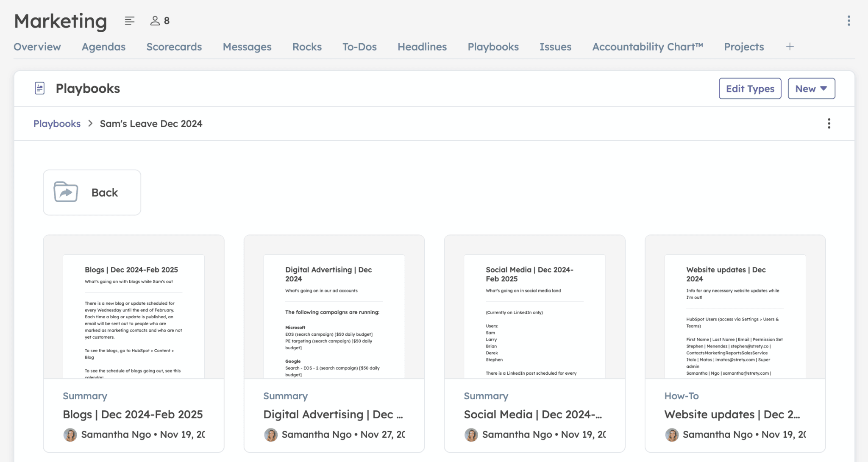This screenshot has height=462, width=868.
Task: Click the plus icon to add tab
Action: pyautogui.click(x=790, y=47)
